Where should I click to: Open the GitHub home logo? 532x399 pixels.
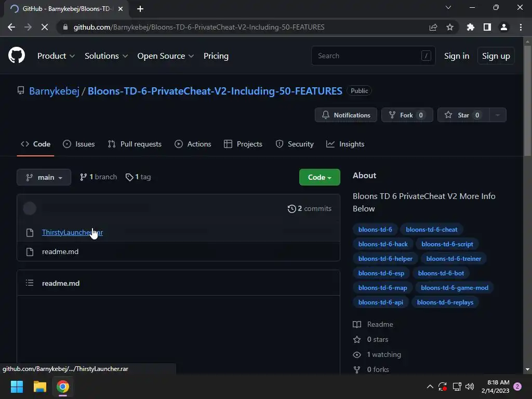tap(16, 55)
